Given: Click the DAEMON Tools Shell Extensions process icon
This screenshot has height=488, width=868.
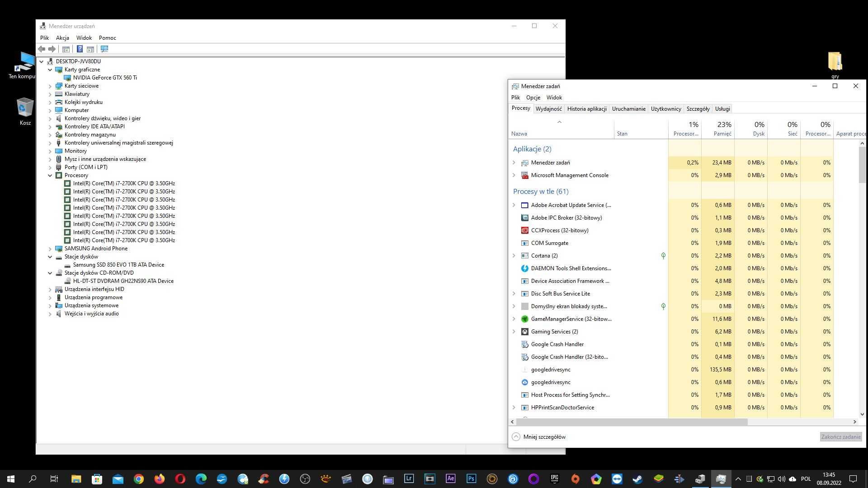Looking at the screenshot, I should (524, 268).
